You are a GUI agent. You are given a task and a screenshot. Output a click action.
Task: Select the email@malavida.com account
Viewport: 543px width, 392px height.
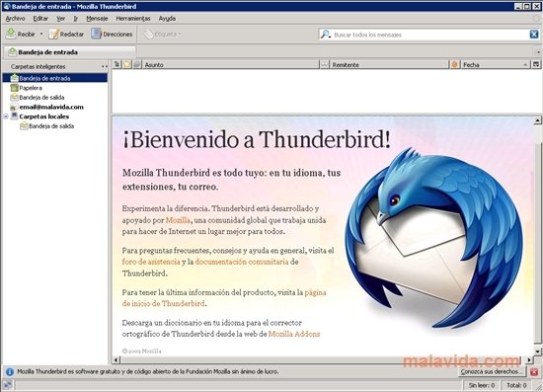tap(46, 107)
